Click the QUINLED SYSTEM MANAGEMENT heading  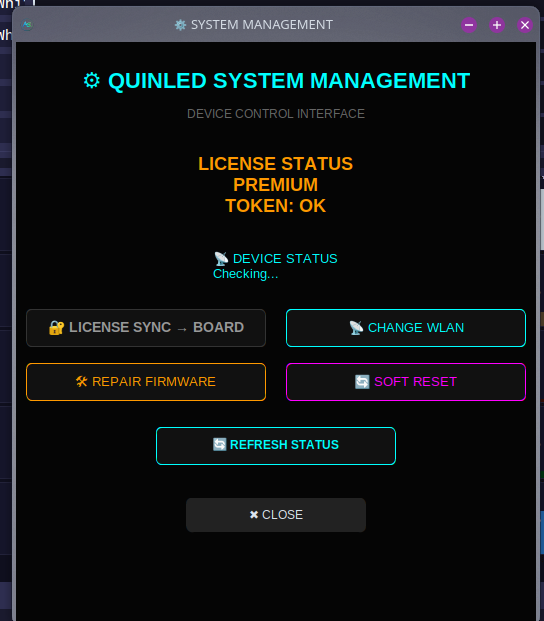coord(289,81)
